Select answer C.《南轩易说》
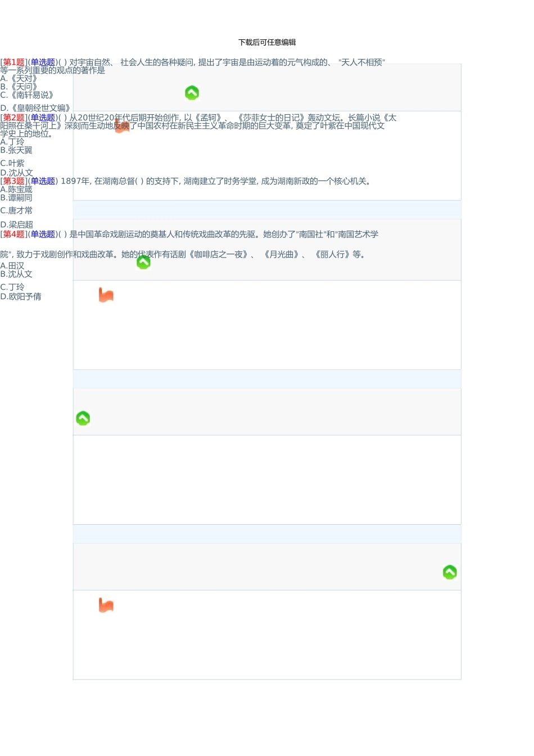The image size is (534, 756). tap(27, 95)
